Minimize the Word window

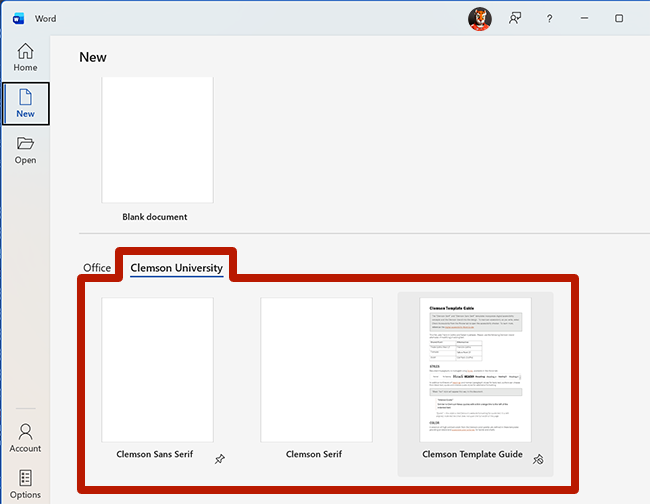click(x=585, y=18)
